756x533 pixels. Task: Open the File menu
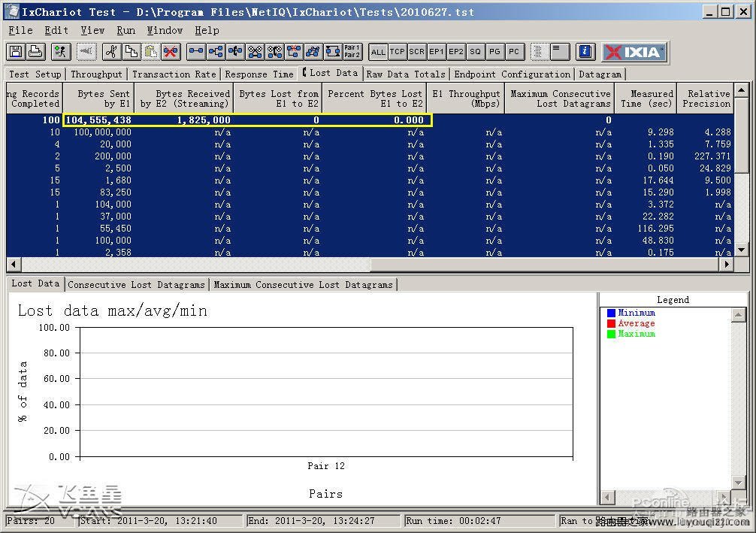click(x=21, y=30)
